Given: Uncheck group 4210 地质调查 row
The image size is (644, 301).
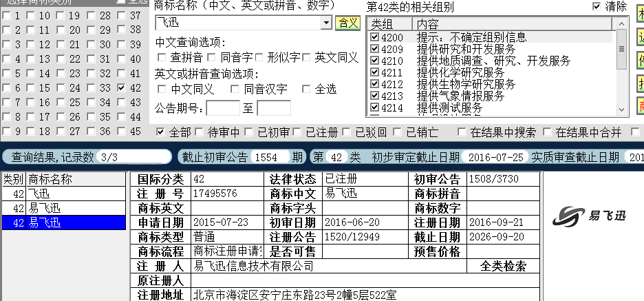Looking at the screenshot, I should (x=374, y=61).
